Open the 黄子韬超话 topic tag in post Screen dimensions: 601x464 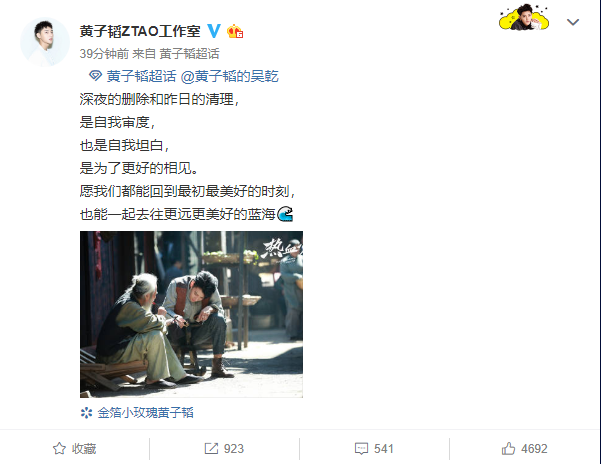[x=141, y=76]
